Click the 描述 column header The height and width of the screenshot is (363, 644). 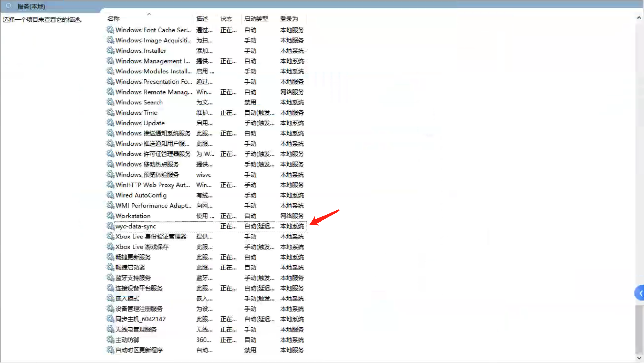pyautogui.click(x=202, y=19)
